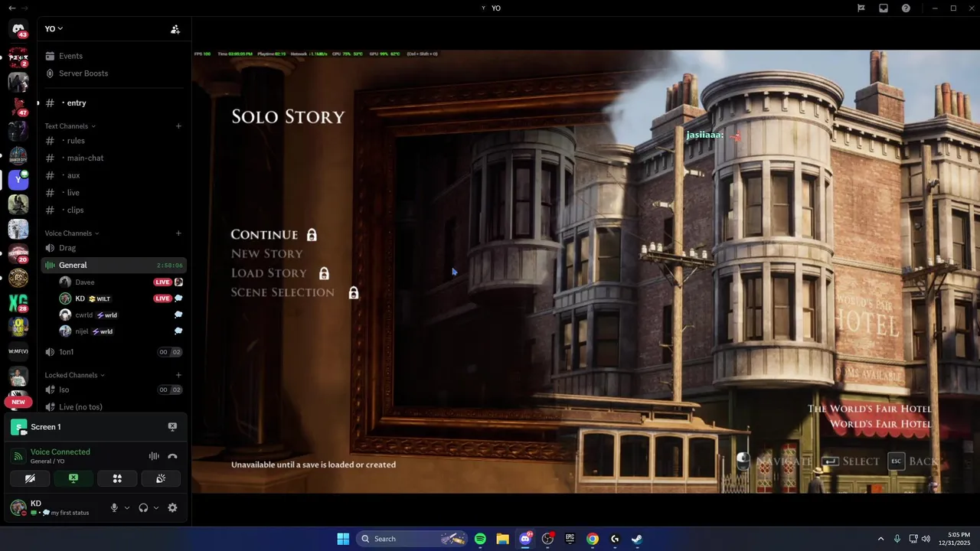Select the General voice channel
This screenshot has width=980, height=551.
pos(113,265)
